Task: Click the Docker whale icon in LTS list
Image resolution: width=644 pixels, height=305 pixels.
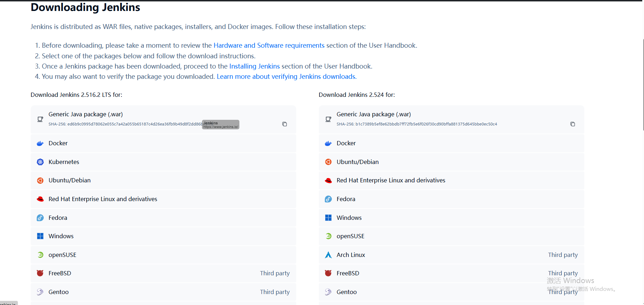Action: [40, 143]
